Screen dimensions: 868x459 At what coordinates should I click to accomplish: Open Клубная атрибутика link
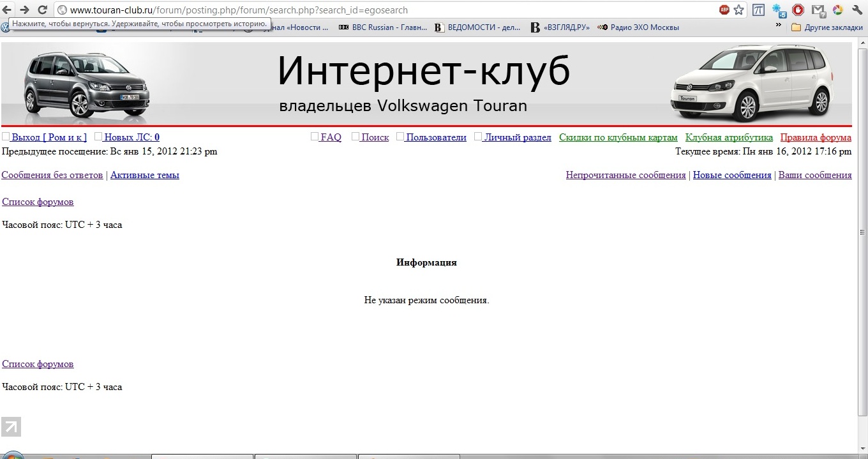pos(729,137)
